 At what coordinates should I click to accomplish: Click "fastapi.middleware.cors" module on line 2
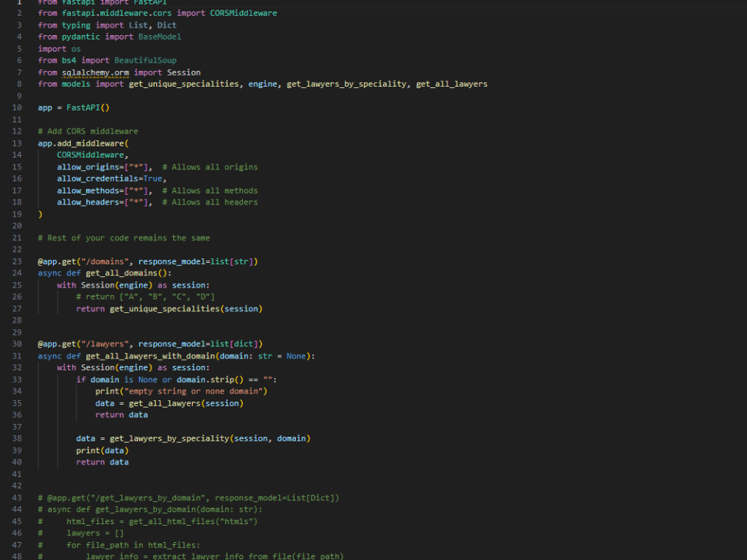coord(117,13)
